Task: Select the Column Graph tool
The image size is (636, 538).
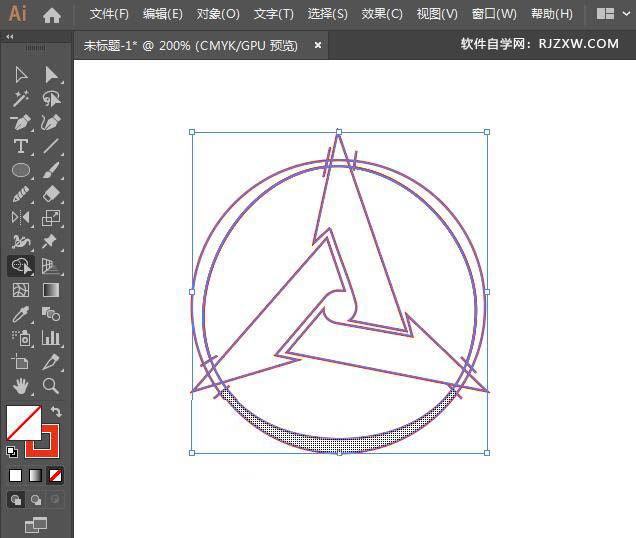Action: [x=51, y=338]
